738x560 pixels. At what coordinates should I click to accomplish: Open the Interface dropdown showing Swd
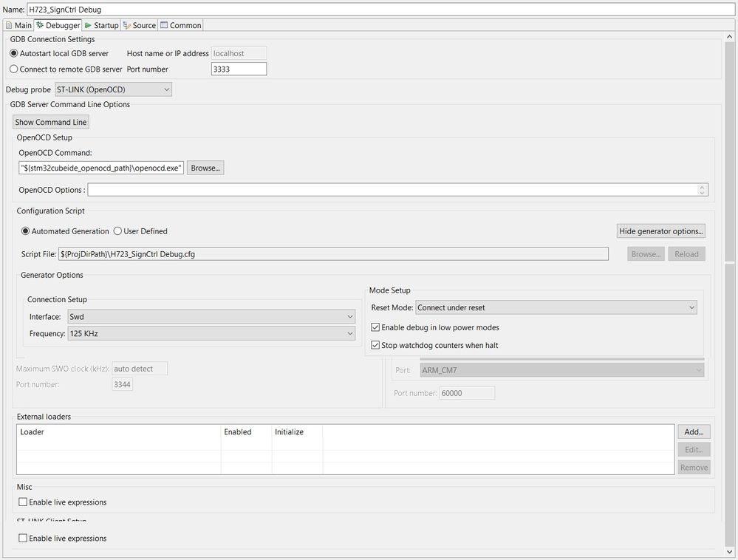tap(351, 316)
